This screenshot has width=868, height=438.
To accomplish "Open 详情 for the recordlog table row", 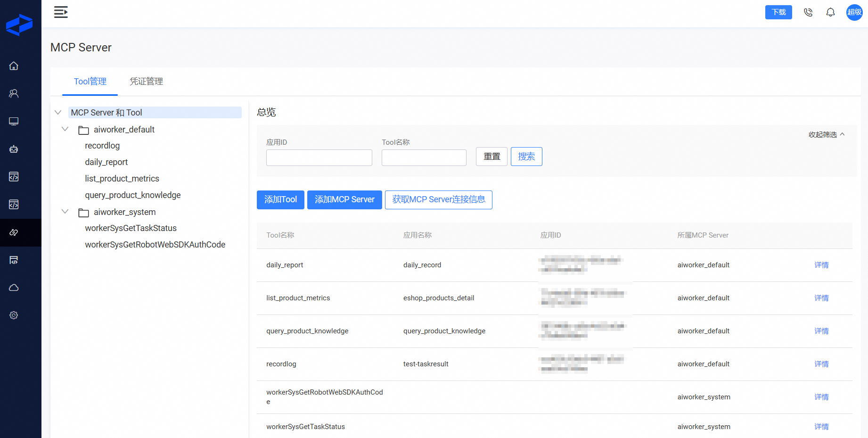I will [x=821, y=364].
